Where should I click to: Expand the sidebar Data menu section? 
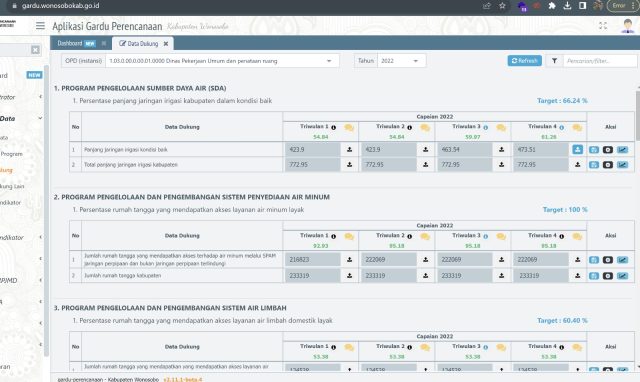[x=40, y=118]
